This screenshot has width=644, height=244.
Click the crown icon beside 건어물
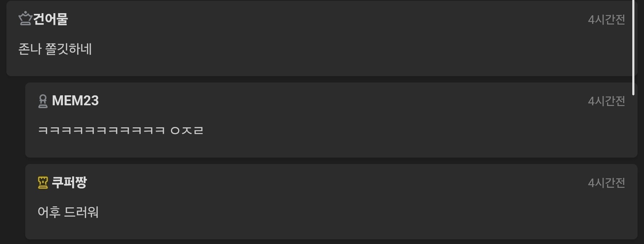click(x=25, y=18)
